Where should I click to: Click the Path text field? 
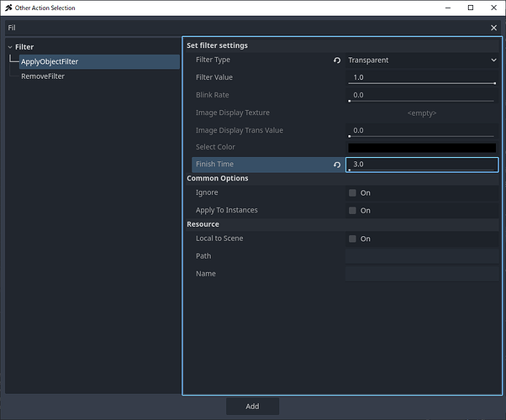(x=422, y=256)
